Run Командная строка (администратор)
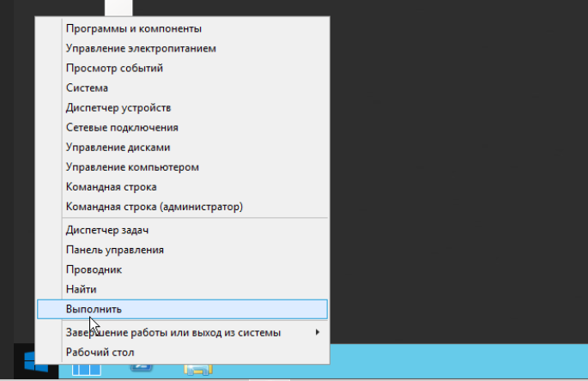 155,207
